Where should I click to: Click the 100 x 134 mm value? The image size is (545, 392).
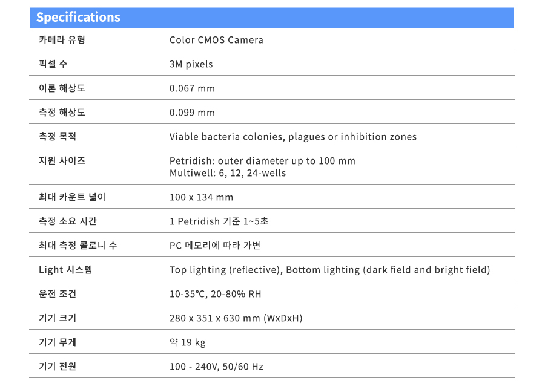tap(201, 197)
